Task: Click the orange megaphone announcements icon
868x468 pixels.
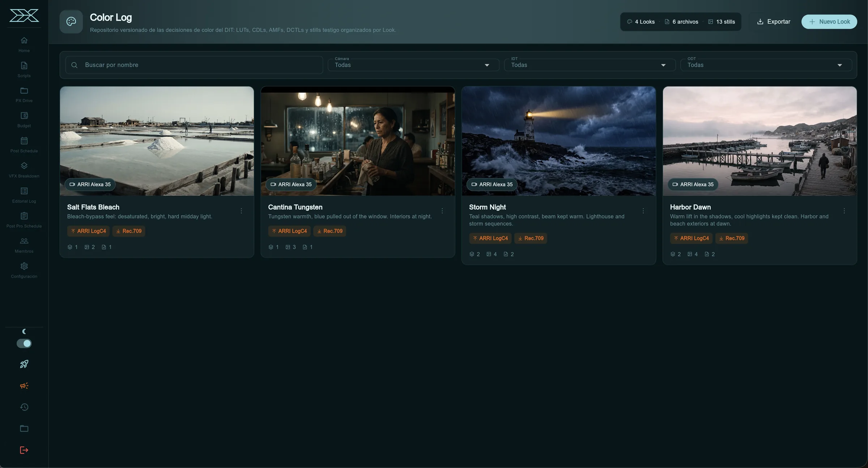Action: pos(24,385)
